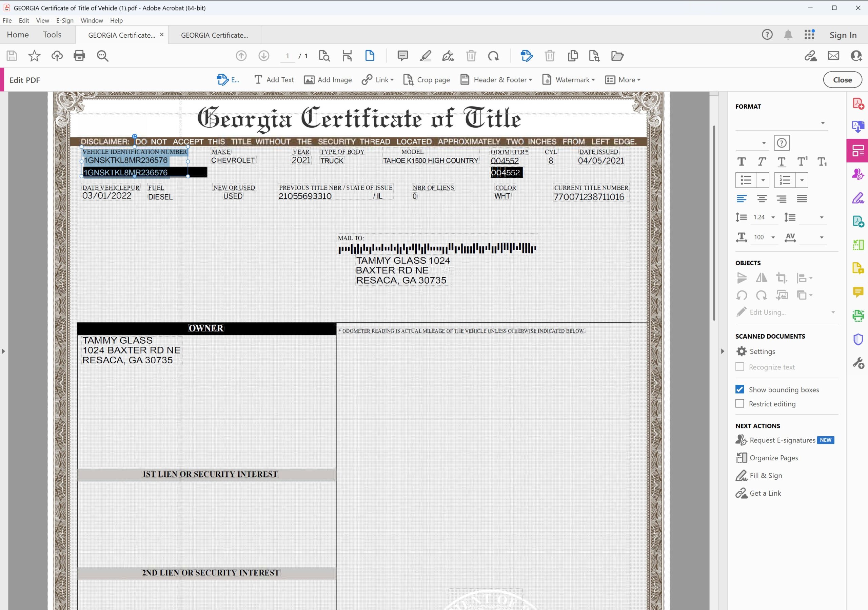The width and height of the screenshot is (868, 610).
Task: Click the sign document pen icon
Action: (x=448, y=56)
